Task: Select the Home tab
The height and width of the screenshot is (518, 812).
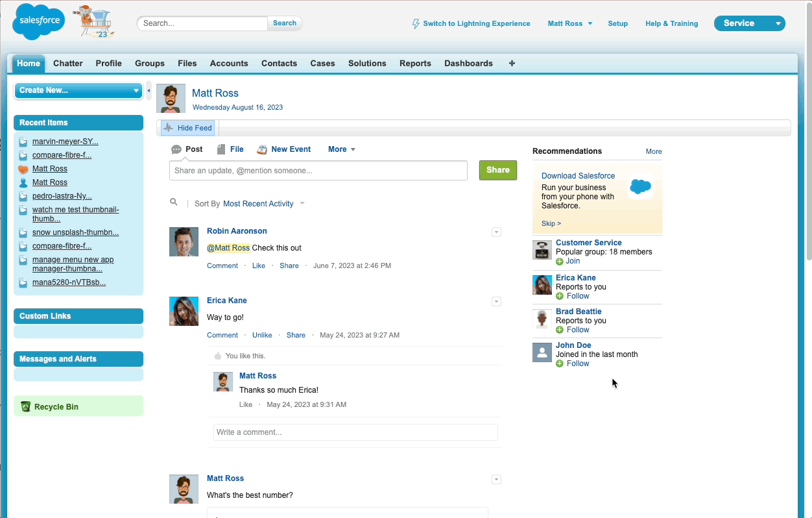Action: [x=29, y=63]
